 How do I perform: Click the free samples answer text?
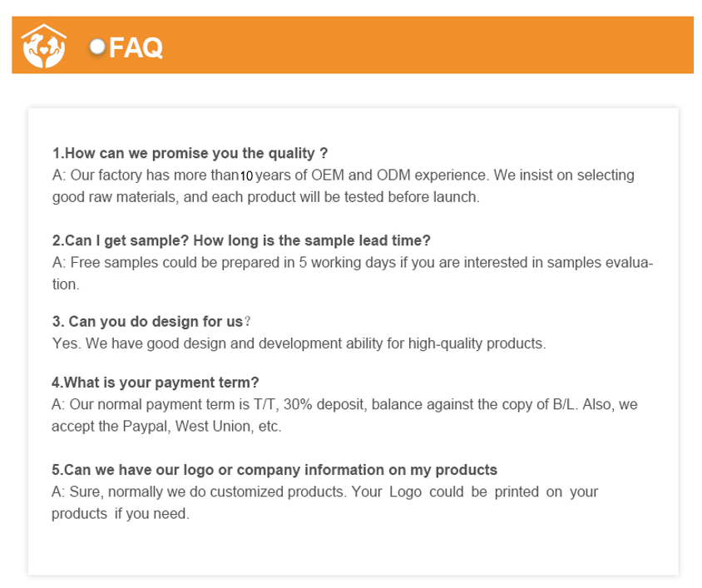tap(352, 263)
